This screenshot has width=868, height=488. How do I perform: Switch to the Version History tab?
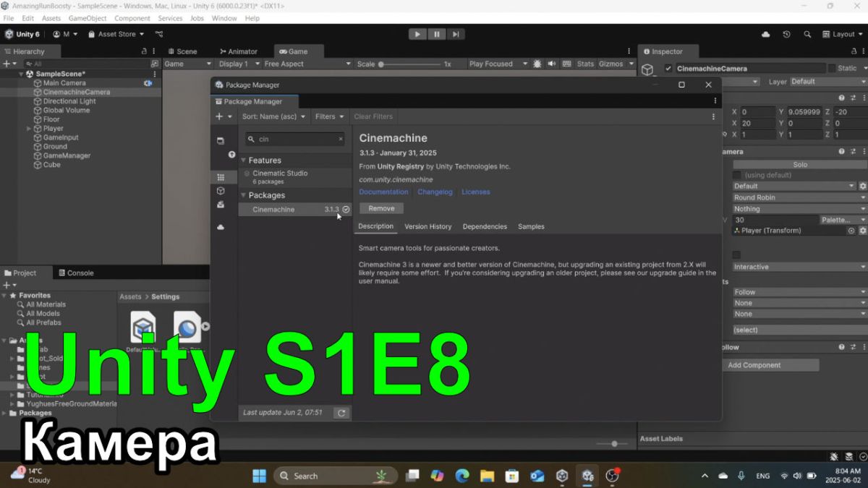[427, 226]
